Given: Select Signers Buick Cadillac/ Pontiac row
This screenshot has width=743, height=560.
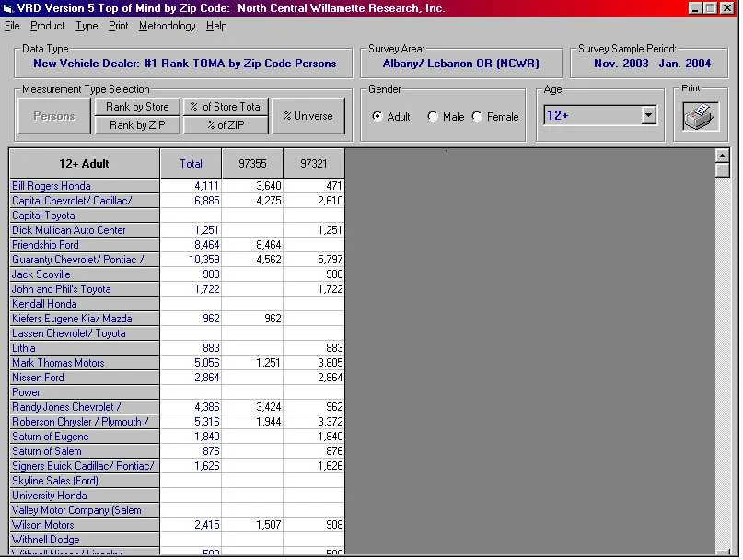Looking at the screenshot, I should tap(85, 466).
